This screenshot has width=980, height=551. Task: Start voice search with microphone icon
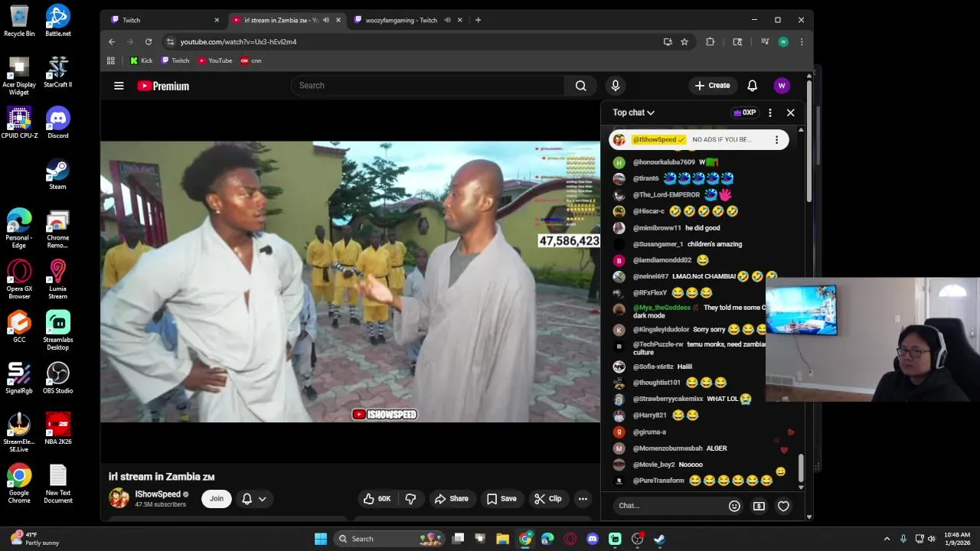click(x=615, y=86)
